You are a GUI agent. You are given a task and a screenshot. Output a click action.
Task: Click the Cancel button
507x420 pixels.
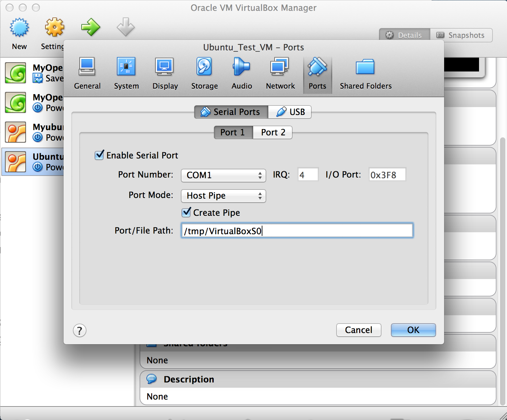pyautogui.click(x=359, y=330)
